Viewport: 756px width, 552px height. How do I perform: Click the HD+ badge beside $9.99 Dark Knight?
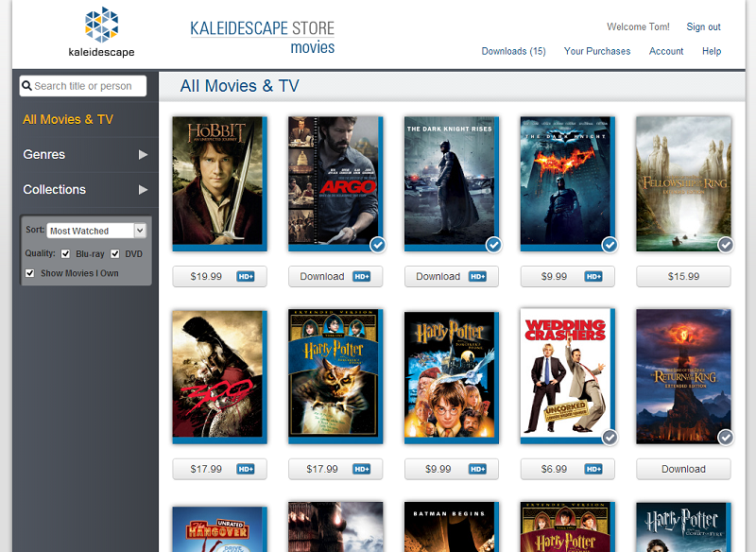[593, 276]
